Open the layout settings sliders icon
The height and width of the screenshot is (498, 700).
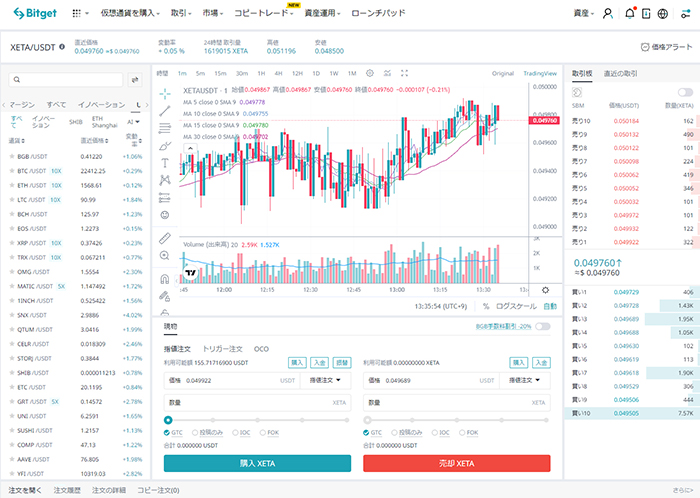click(685, 14)
